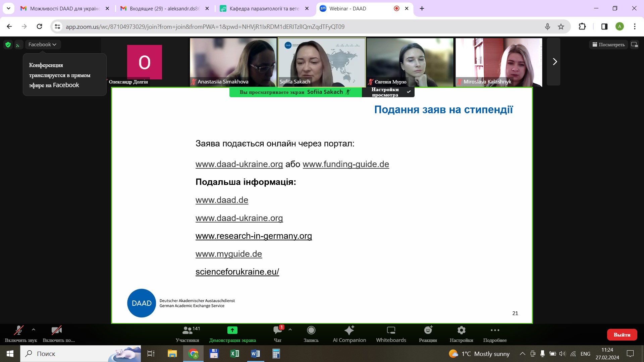Viewport: 644px width, 362px height.
Task: Expand chat options arrow next to Чат
Action: (290, 330)
